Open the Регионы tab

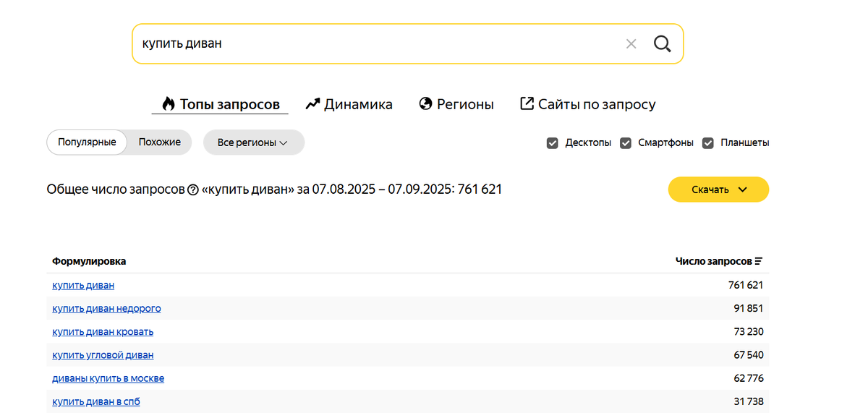[456, 104]
